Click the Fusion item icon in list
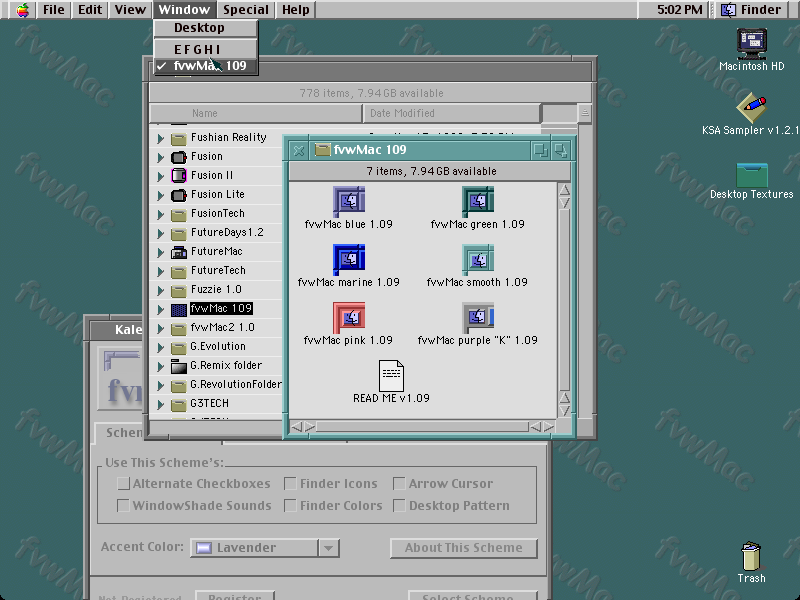The height and width of the screenshot is (600, 800). pyautogui.click(x=179, y=157)
